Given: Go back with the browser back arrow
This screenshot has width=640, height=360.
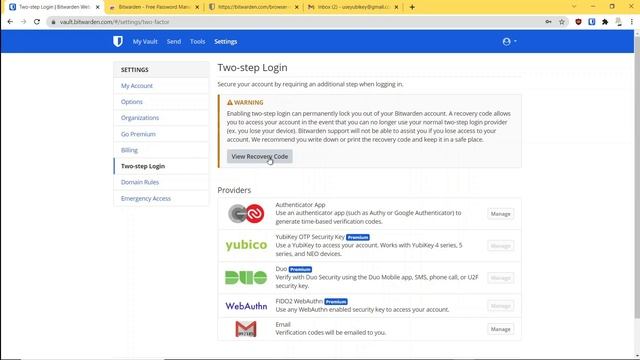Looking at the screenshot, I should (x=10, y=22).
